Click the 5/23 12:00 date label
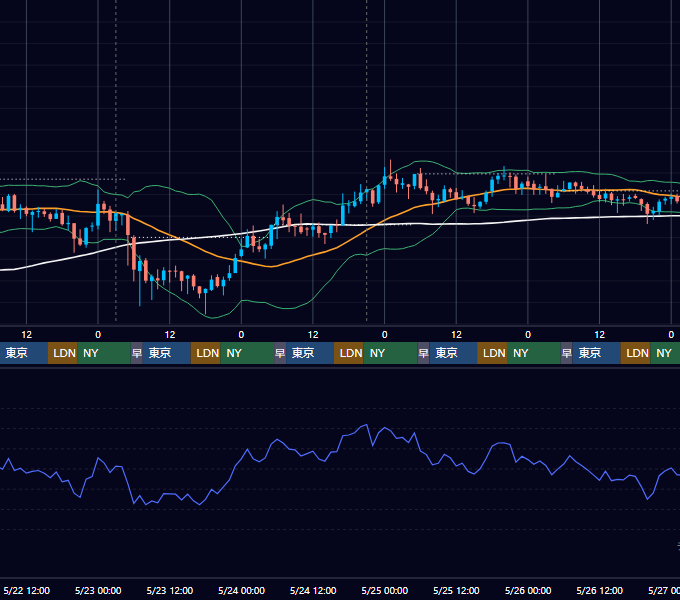680x600 pixels. pos(170,590)
